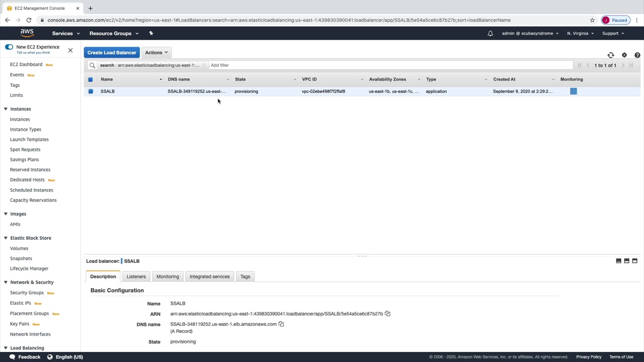Image resolution: width=644 pixels, height=362 pixels.
Task: Open the Launch Templates page
Action: coord(29,139)
